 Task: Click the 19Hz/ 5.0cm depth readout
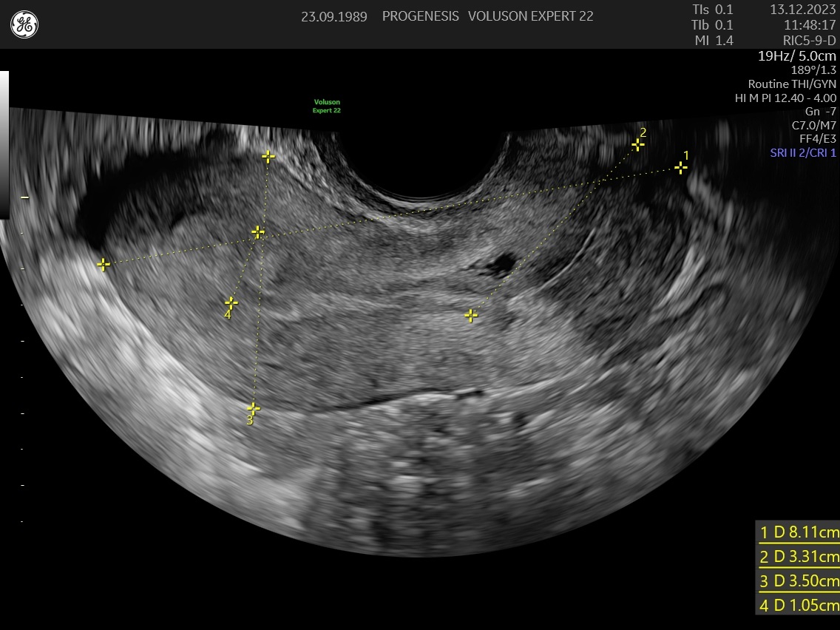[797, 56]
